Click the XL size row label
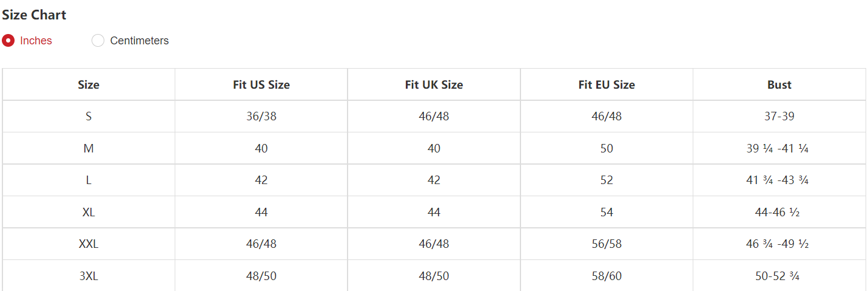868x291 pixels. pyautogui.click(x=89, y=213)
